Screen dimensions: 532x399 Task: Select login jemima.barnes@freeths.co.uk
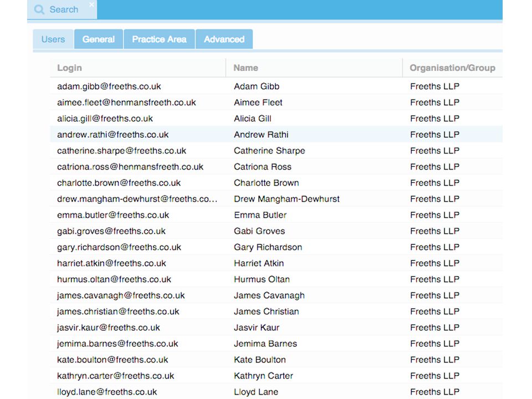tap(117, 344)
